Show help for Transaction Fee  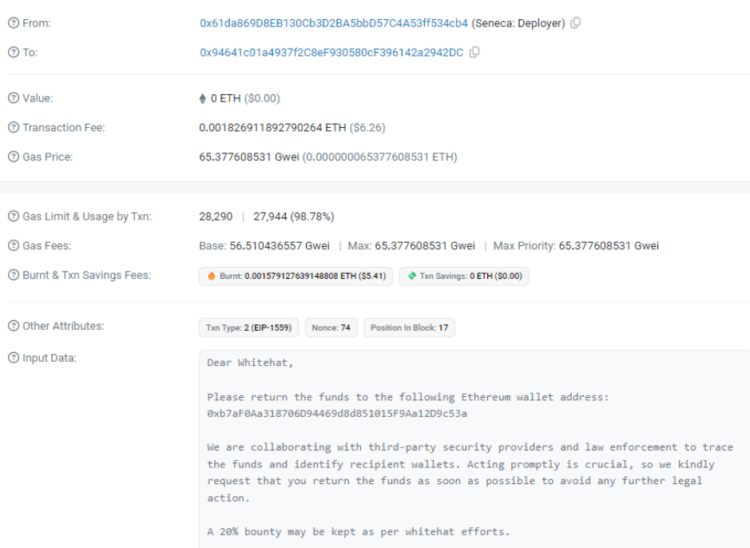(x=13, y=127)
